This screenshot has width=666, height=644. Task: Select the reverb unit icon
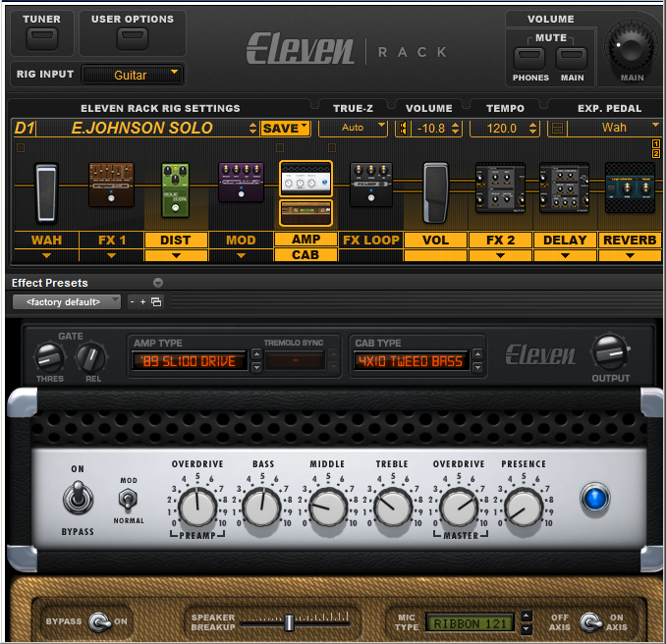630,188
